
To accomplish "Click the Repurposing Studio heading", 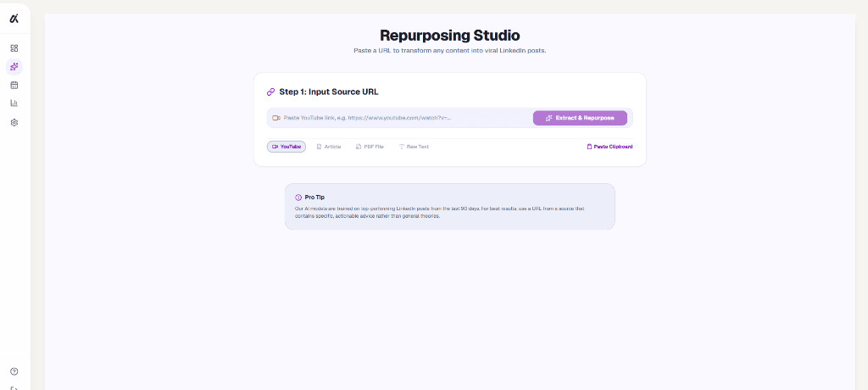I will (x=449, y=36).
